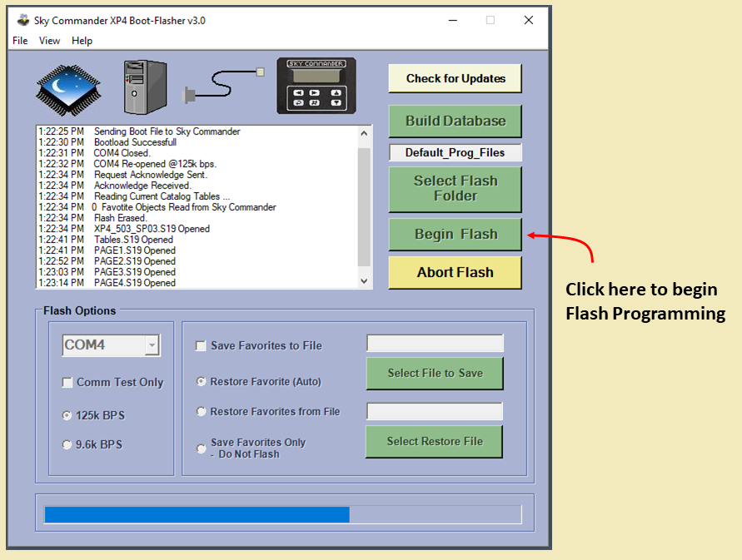Select the 'PAGE4.S19 Opened' log entry
742x560 pixels.
click(135, 283)
